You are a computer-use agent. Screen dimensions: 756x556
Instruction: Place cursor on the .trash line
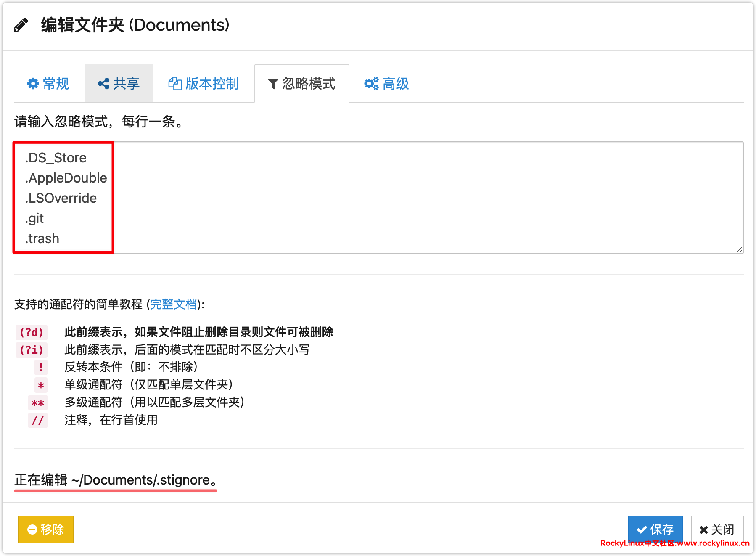coord(42,238)
